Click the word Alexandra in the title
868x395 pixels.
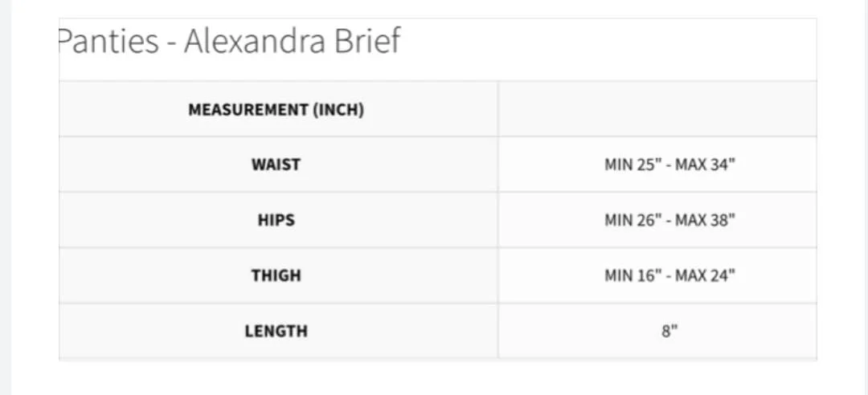pyautogui.click(x=254, y=41)
